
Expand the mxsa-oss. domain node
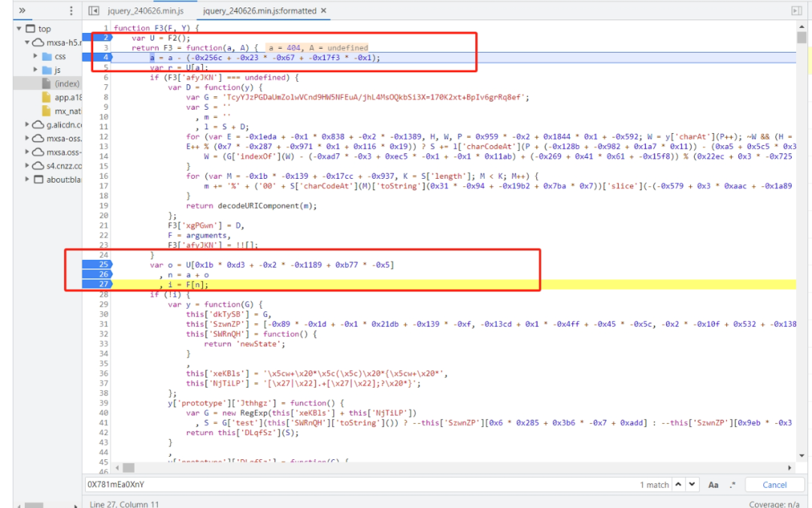27,138
